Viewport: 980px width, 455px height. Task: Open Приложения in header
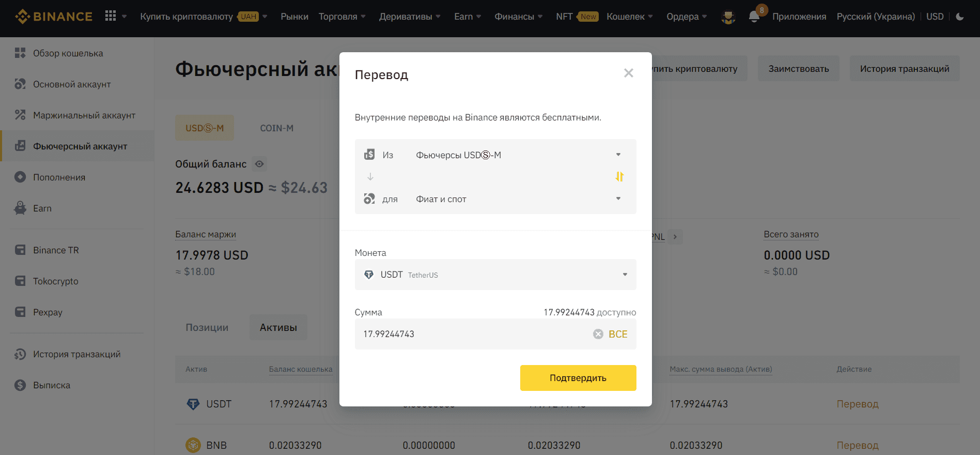click(x=799, y=17)
